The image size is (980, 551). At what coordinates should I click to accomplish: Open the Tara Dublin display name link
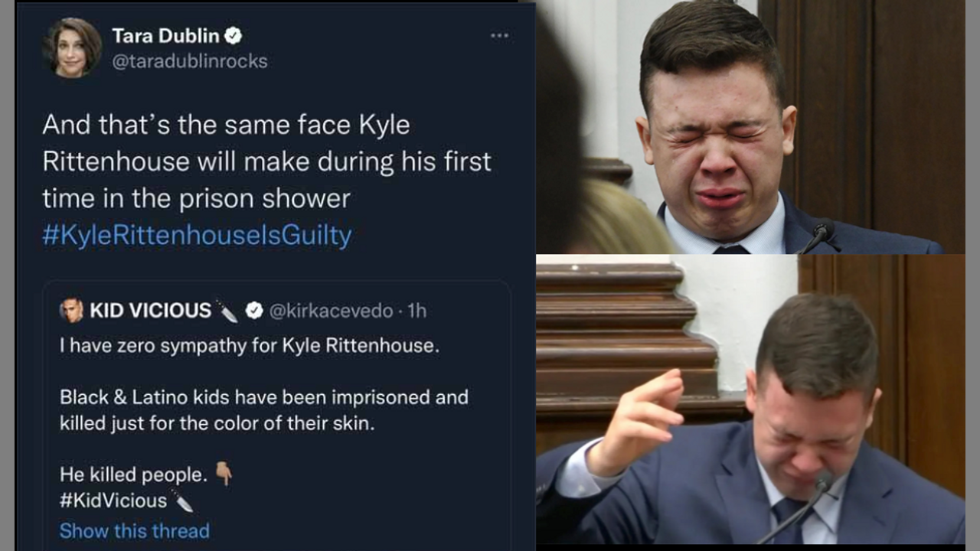click(x=165, y=36)
